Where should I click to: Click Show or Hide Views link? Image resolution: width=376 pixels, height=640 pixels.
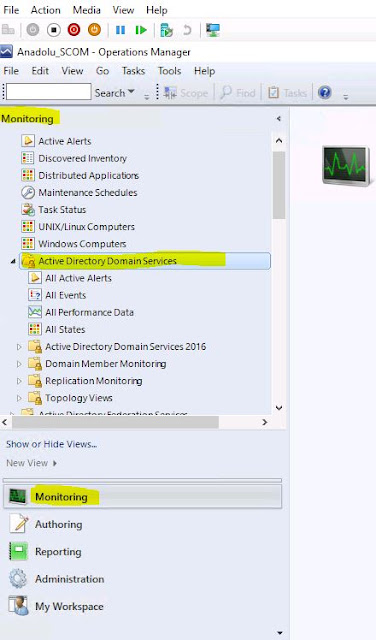click(51, 444)
